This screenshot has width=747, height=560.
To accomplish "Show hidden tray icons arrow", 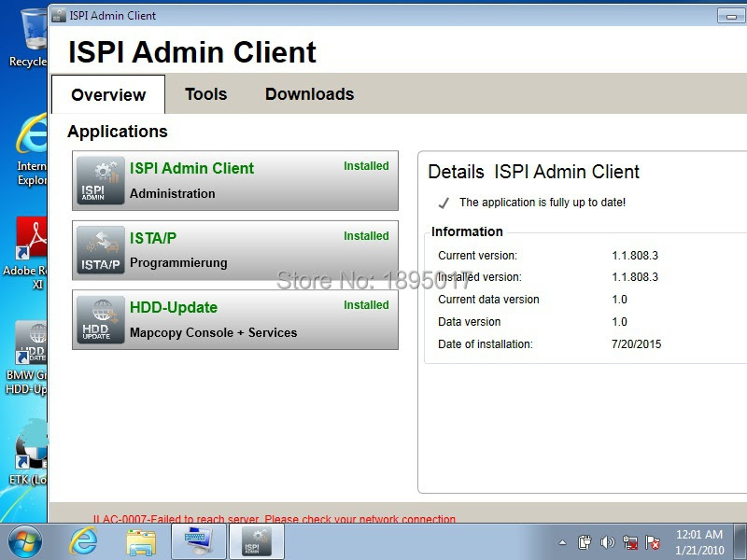I will pyautogui.click(x=563, y=542).
